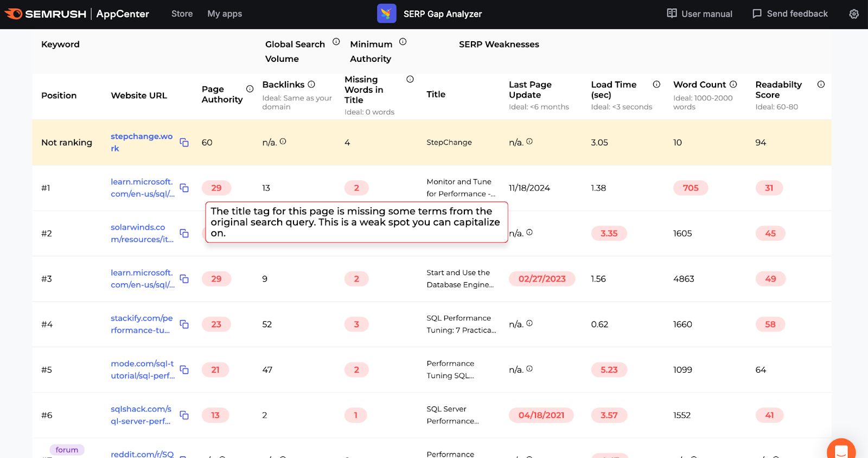Go to My apps
Image resolution: width=868 pixels, height=458 pixels.
pyautogui.click(x=225, y=14)
